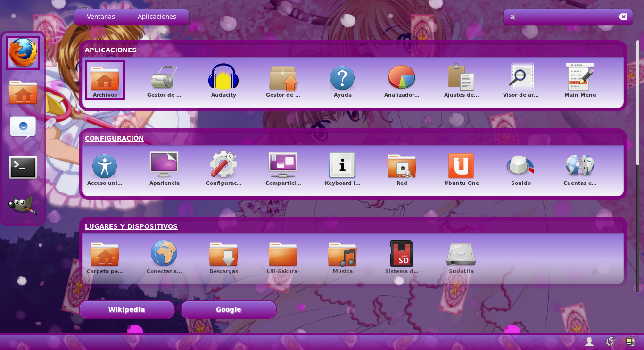Launch Firefox from the dash sidebar
The image size is (644, 350).
(x=23, y=52)
